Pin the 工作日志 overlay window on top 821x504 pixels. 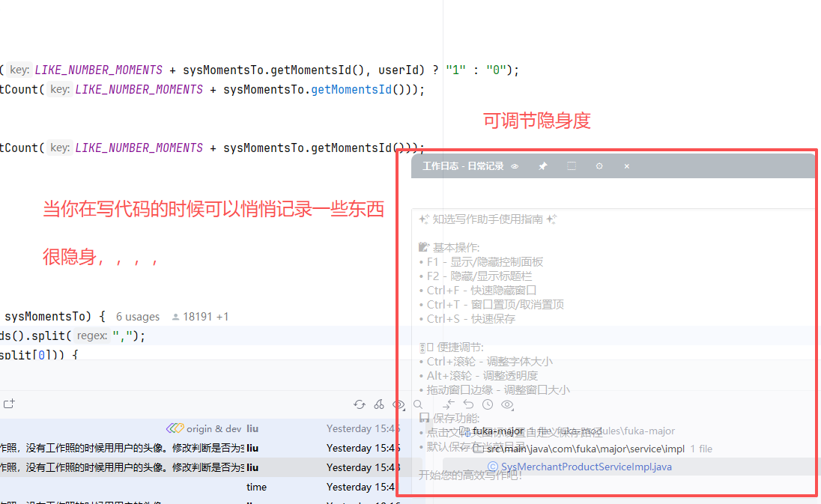[x=543, y=166]
